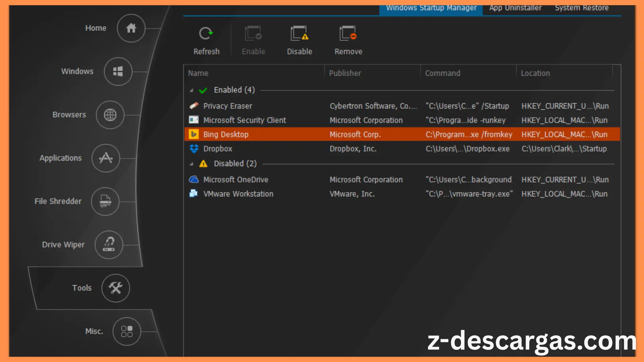The width and height of the screenshot is (644, 362).
Task: Click OneDrive's background command cell
Action: (x=469, y=180)
